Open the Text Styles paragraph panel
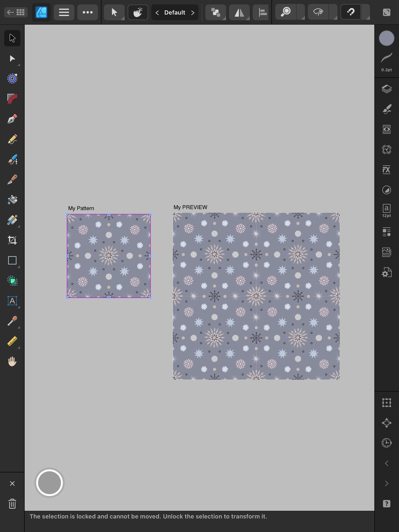The height and width of the screenshot is (532, 399). pos(387,232)
